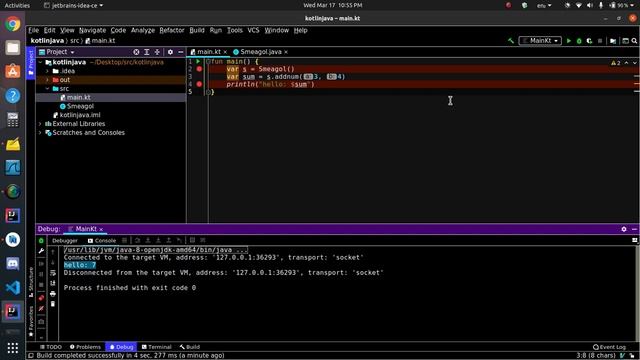Run MainKt with the green play button
The width and height of the screenshot is (640, 360).
tap(569, 41)
